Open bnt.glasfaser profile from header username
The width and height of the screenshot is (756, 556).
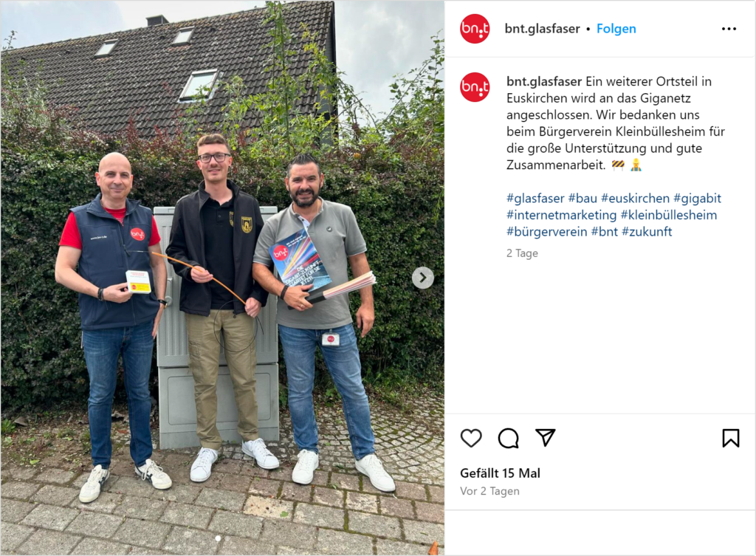click(x=542, y=29)
